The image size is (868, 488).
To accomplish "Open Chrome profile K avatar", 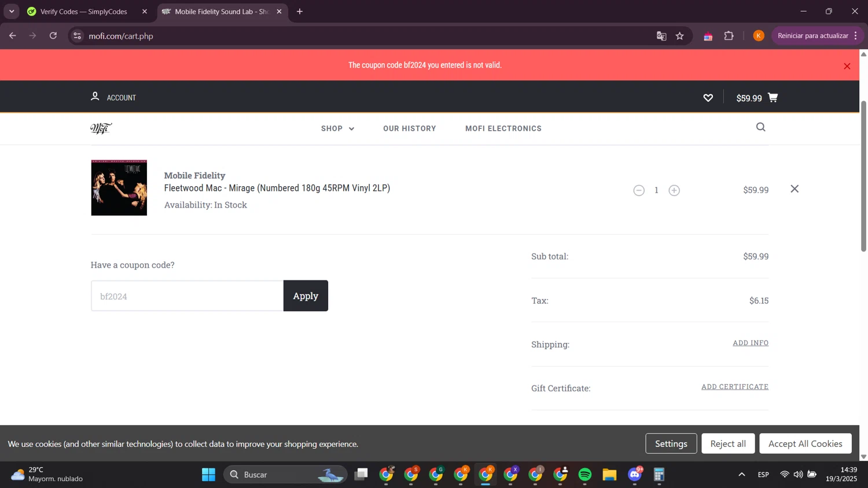I will coord(759,36).
